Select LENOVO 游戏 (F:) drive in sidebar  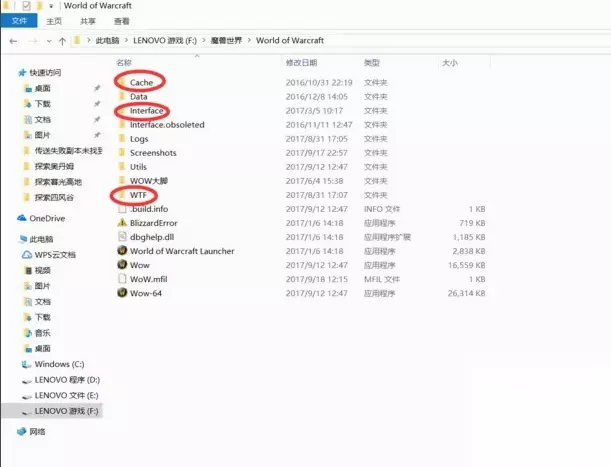coord(66,411)
